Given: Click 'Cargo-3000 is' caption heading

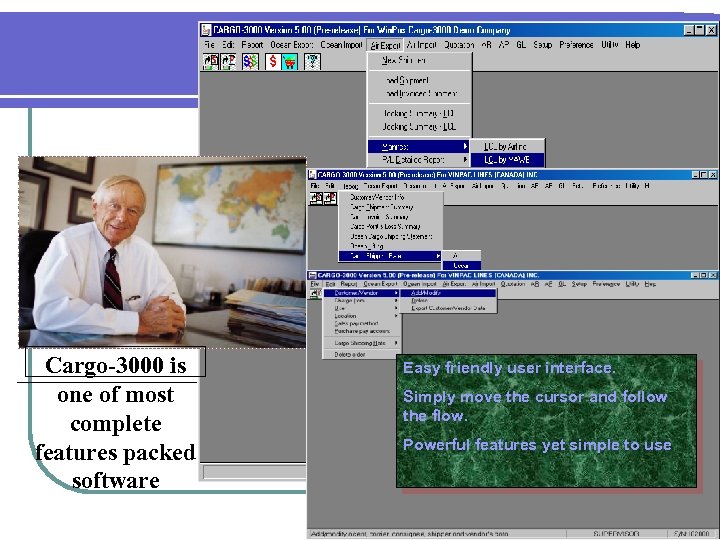Looking at the screenshot, I should coord(115,365).
